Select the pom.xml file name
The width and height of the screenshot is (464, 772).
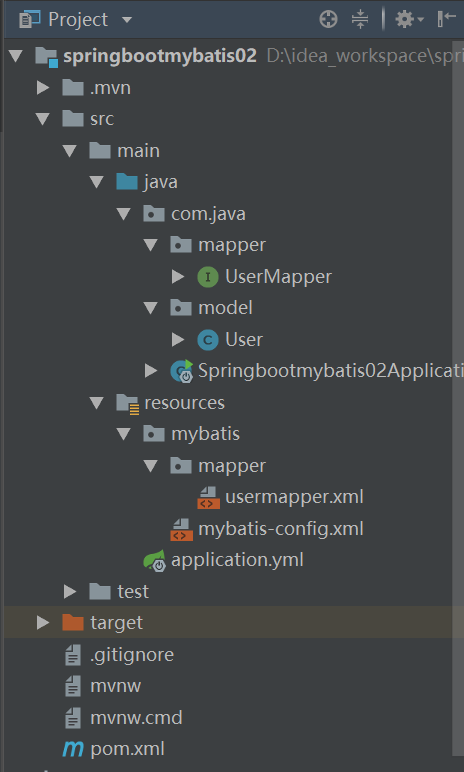click(x=127, y=749)
